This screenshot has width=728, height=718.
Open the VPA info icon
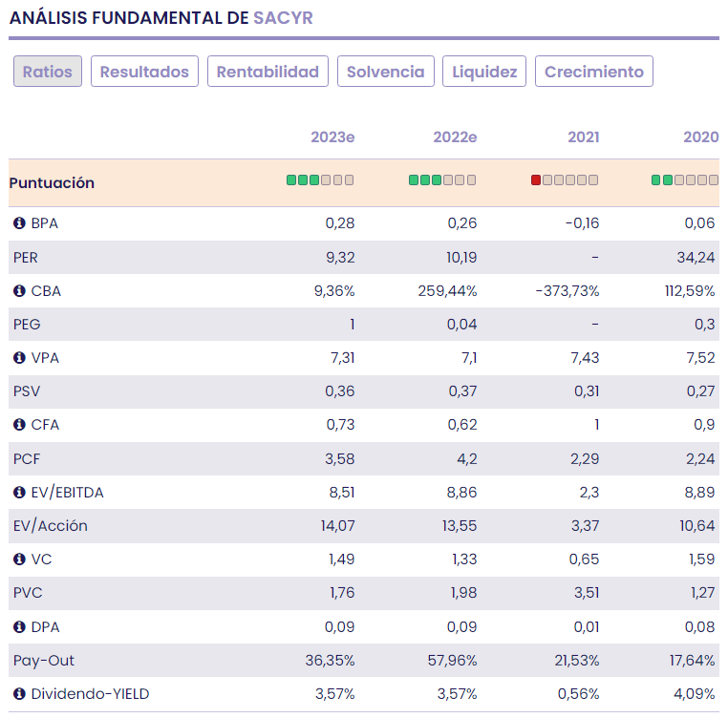(19, 358)
